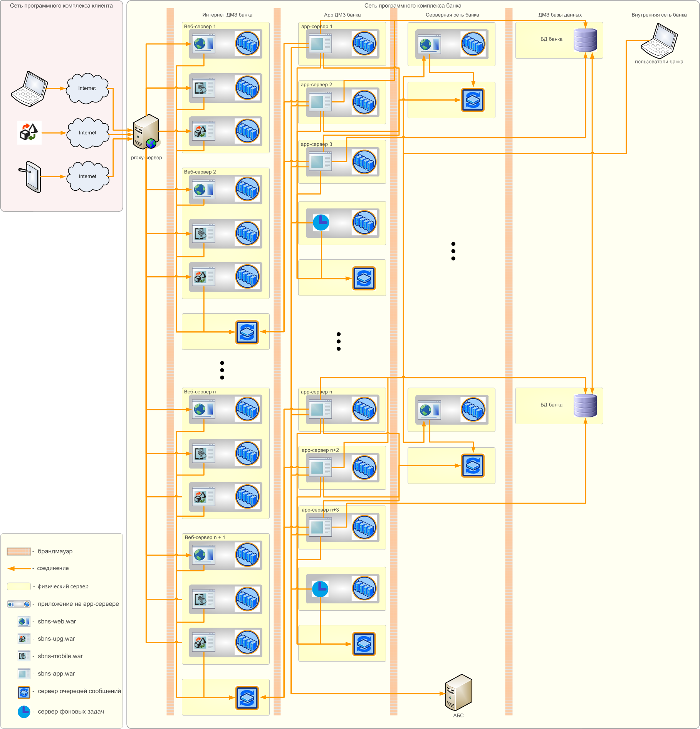The width and height of the screenshot is (700, 729).
Task: Click sbns-app.war icon in app-сервер 1
Action: pyautogui.click(x=321, y=44)
